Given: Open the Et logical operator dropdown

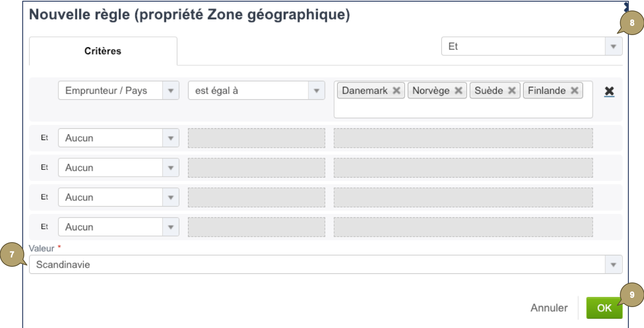Looking at the screenshot, I should coord(613,46).
